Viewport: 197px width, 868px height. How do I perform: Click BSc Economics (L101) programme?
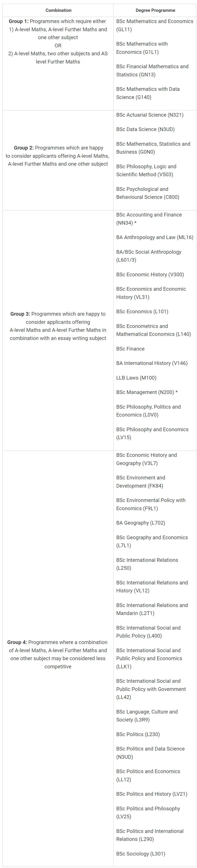(142, 312)
